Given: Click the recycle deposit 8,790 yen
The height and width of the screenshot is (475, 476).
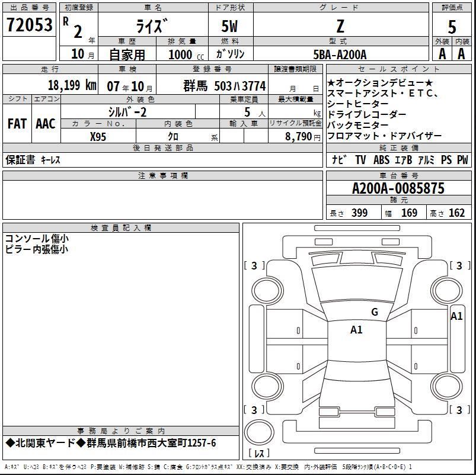Looking at the screenshot, I should [x=303, y=137].
